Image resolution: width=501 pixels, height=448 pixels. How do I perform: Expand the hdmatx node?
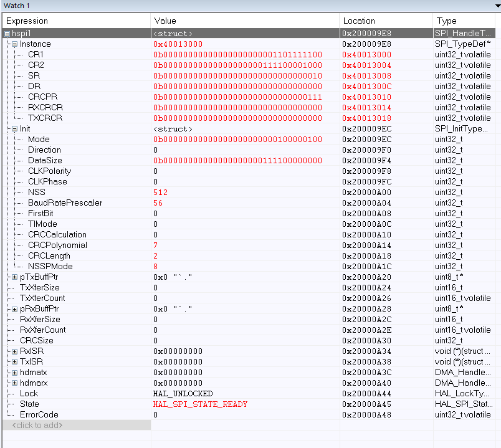15,373
